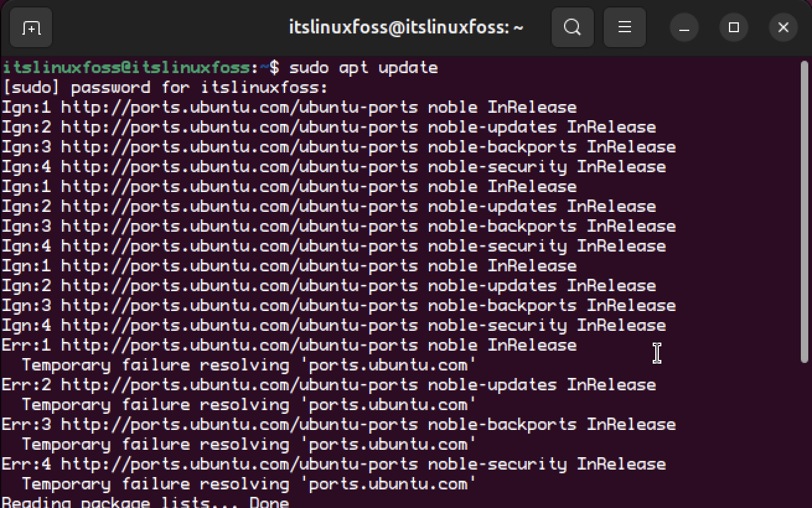The width and height of the screenshot is (812, 508).
Task: Click the text cursor position in the terminal
Action: 657,352
